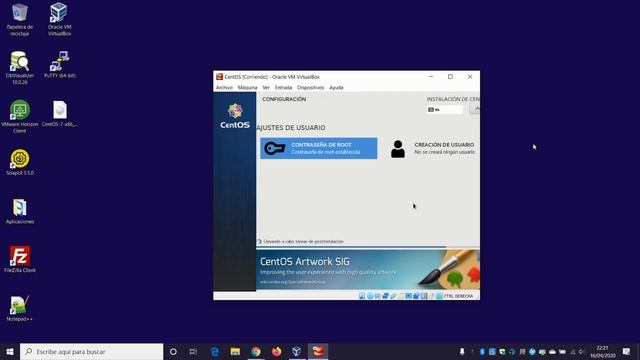640x360 pixels.
Task: Select DbVisualizer desktop shortcut
Action: pos(20,68)
